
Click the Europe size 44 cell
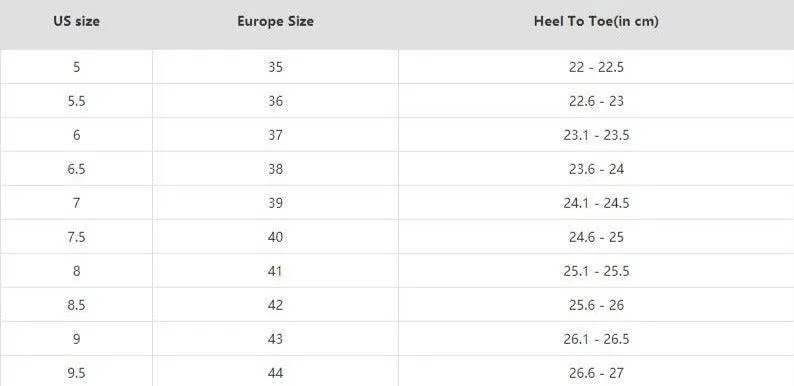click(x=275, y=371)
